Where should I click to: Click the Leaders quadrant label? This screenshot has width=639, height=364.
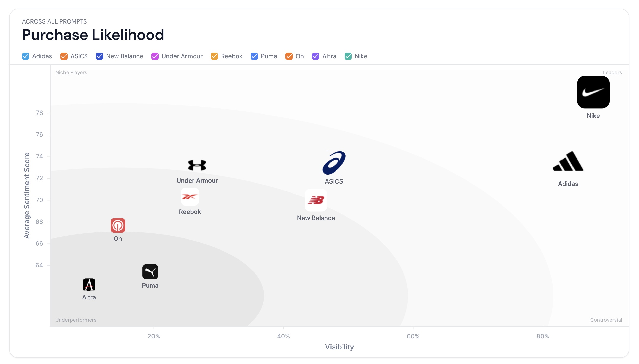[612, 72]
